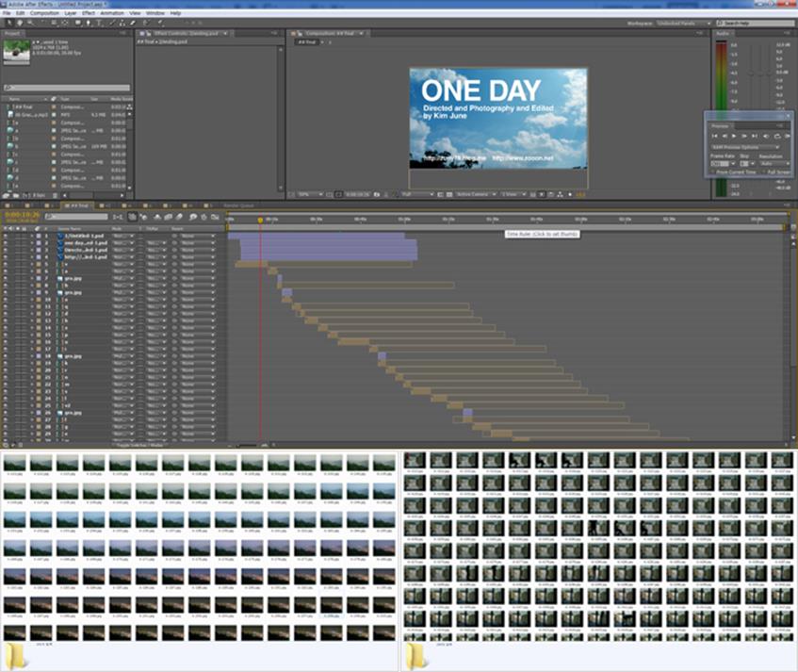This screenshot has width=798, height=672.
Task: Select the Clone Stamp tool
Action: point(122,23)
